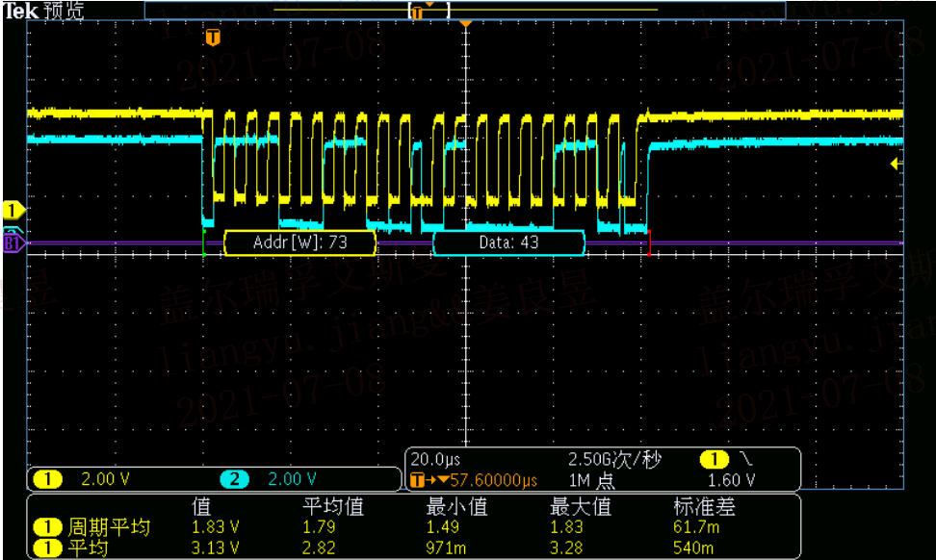
Task: Click the 2.00 V channel 1 scale value
Action: [105, 479]
